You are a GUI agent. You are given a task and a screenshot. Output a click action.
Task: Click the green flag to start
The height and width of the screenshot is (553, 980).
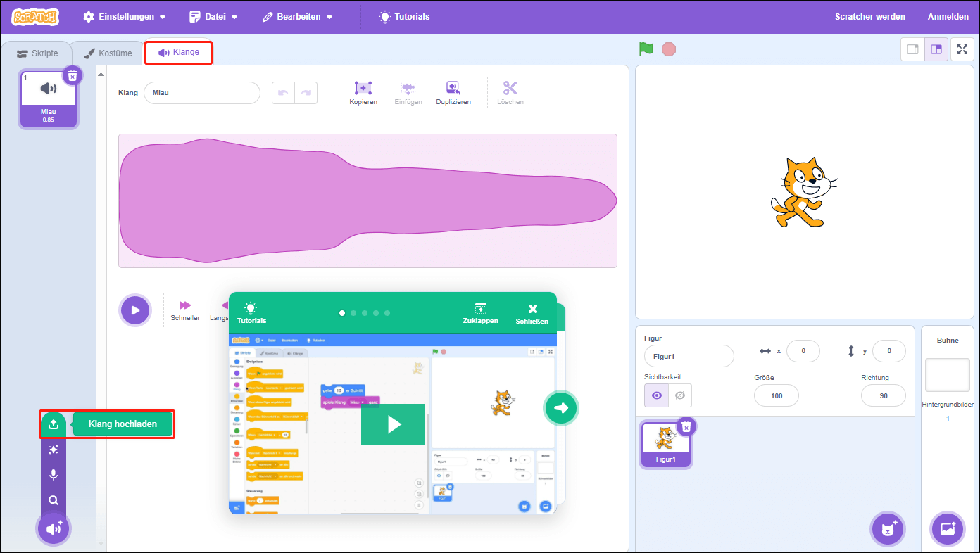point(646,49)
